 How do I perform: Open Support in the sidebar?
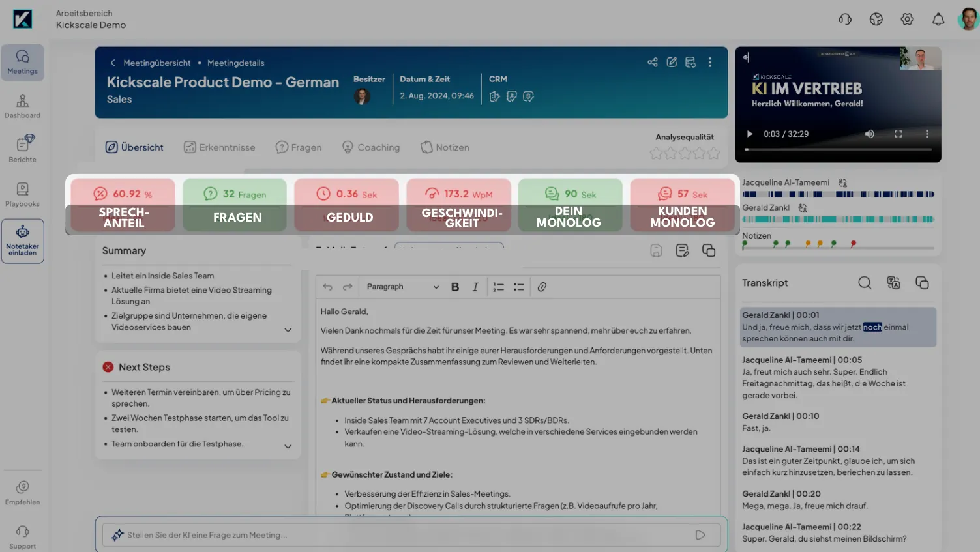(x=22, y=537)
